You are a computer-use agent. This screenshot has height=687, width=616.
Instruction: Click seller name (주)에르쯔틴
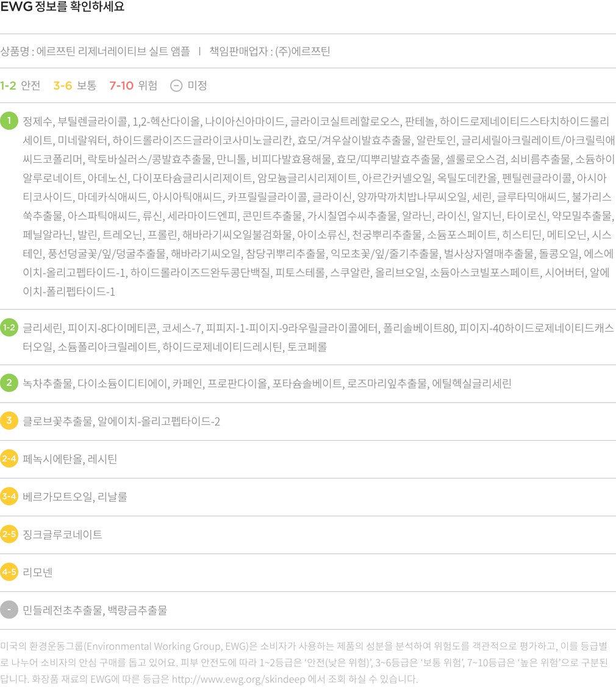[303, 51]
